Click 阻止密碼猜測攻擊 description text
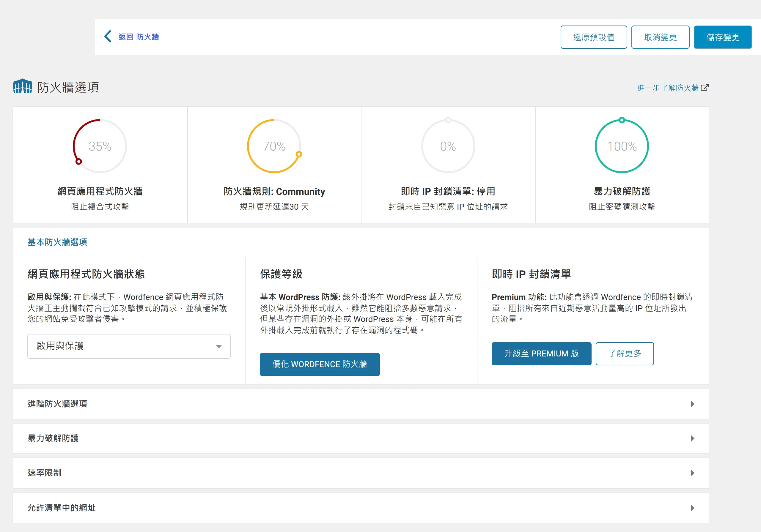Screen dimensions: 761x532 pyautogui.click(x=622, y=207)
